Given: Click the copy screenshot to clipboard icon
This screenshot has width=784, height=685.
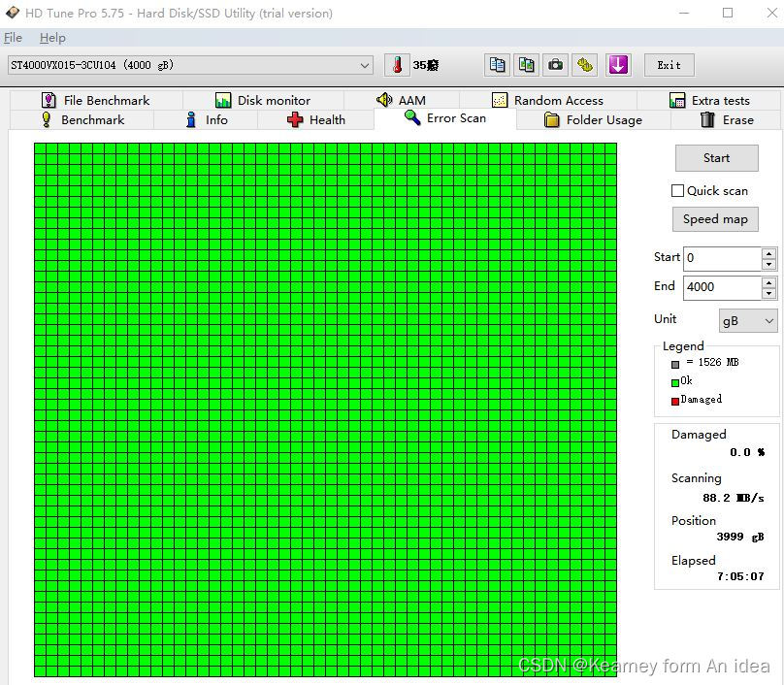Looking at the screenshot, I should pos(527,65).
